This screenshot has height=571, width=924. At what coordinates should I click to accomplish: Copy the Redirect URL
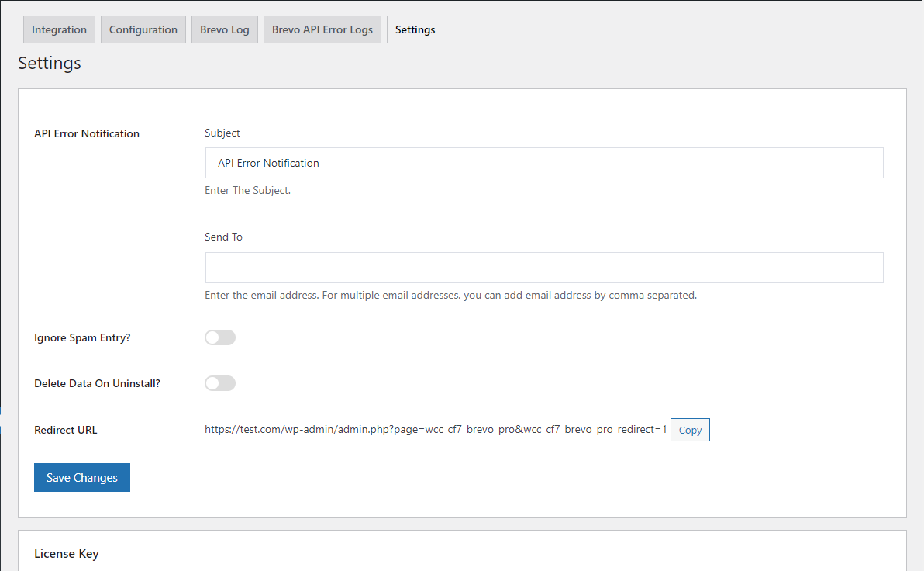tap(690, 430)
